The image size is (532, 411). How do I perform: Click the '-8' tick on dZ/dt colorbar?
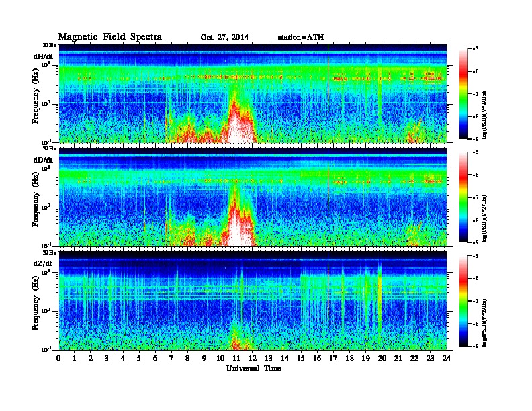tap(476, 324)
